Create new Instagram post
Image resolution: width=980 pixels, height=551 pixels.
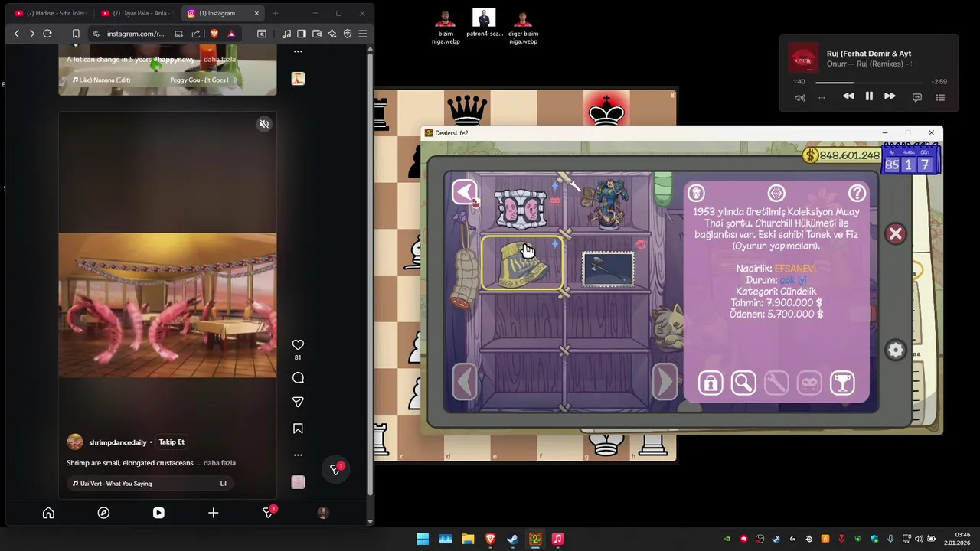coord(214,513)
